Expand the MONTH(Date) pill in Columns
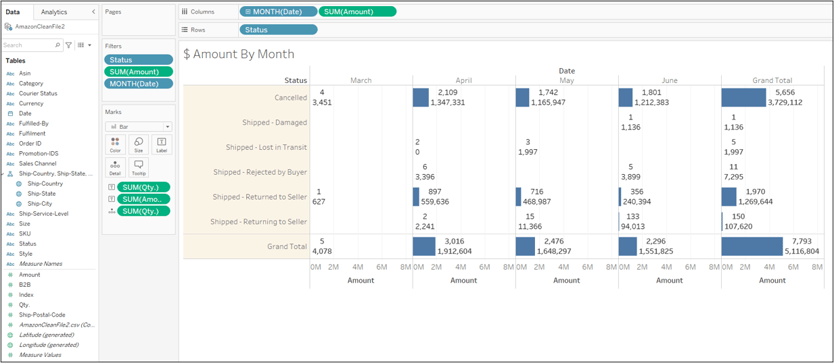Viewport: 834px width, 363px height. point(248,11)
